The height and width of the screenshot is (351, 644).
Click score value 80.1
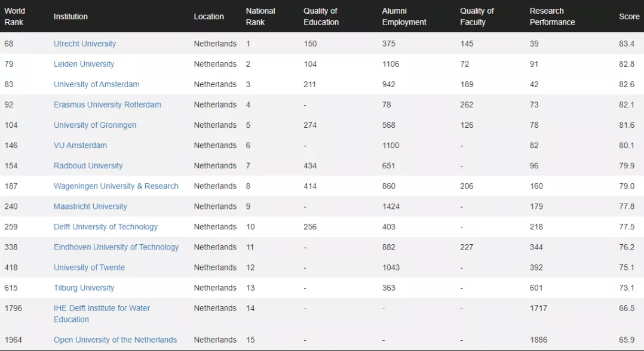pyautogui.click(x=627, y=145)
